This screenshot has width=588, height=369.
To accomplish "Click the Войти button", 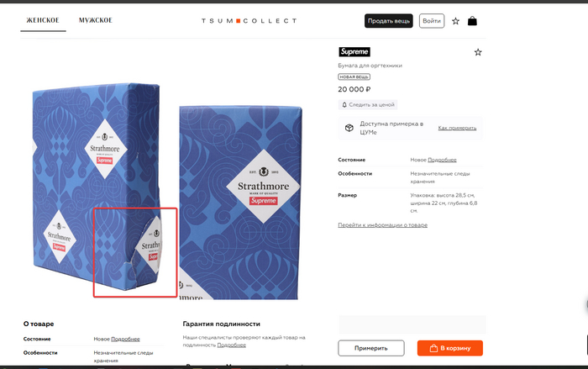I will pos(432,21).
